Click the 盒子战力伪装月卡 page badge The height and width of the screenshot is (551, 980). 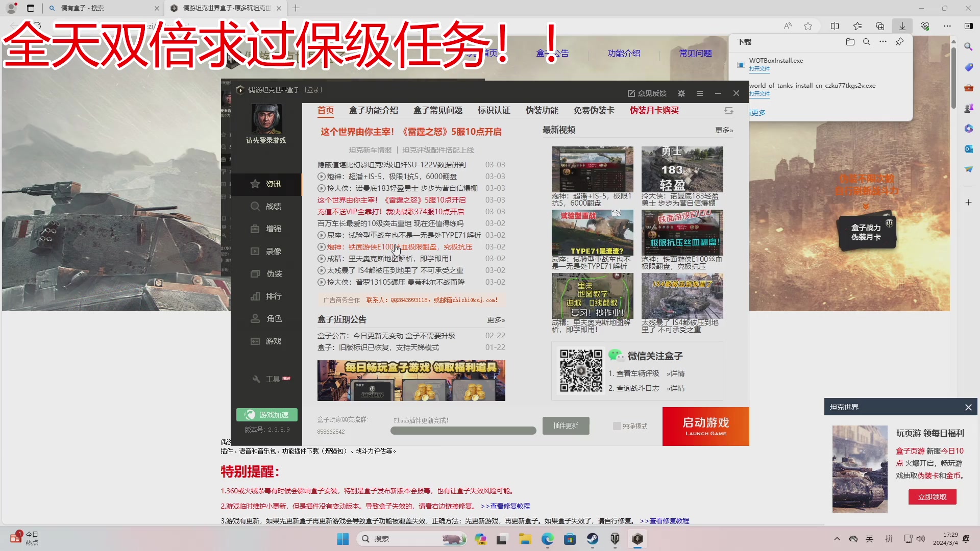pyautogui.click(x=867, y=232)
